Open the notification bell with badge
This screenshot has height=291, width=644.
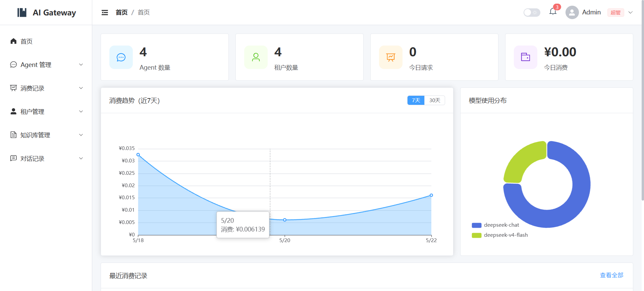point(553,12)
